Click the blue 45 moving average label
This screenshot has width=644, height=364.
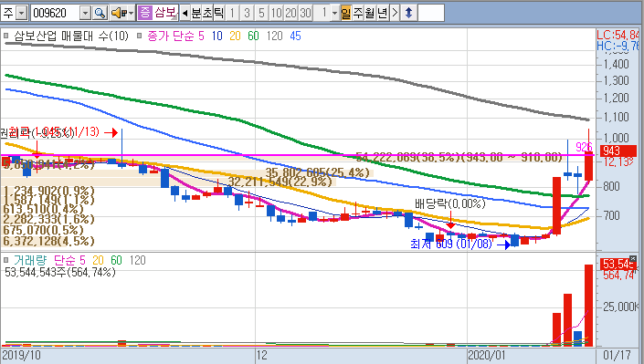point(295,36)
